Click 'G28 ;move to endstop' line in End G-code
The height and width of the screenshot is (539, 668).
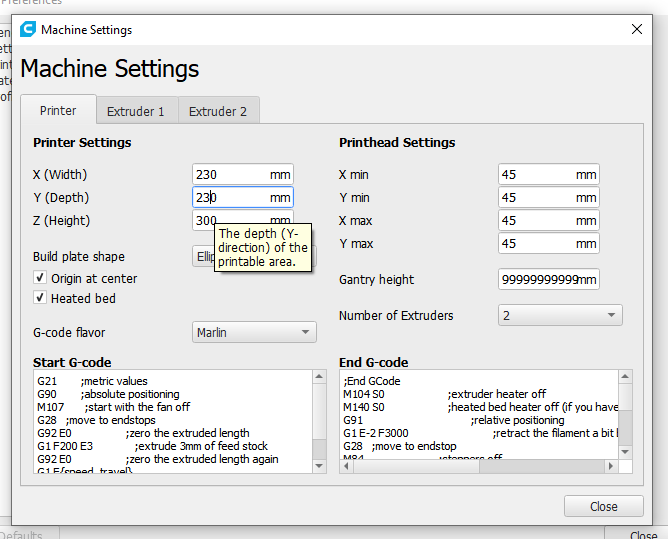pos(400,446)
